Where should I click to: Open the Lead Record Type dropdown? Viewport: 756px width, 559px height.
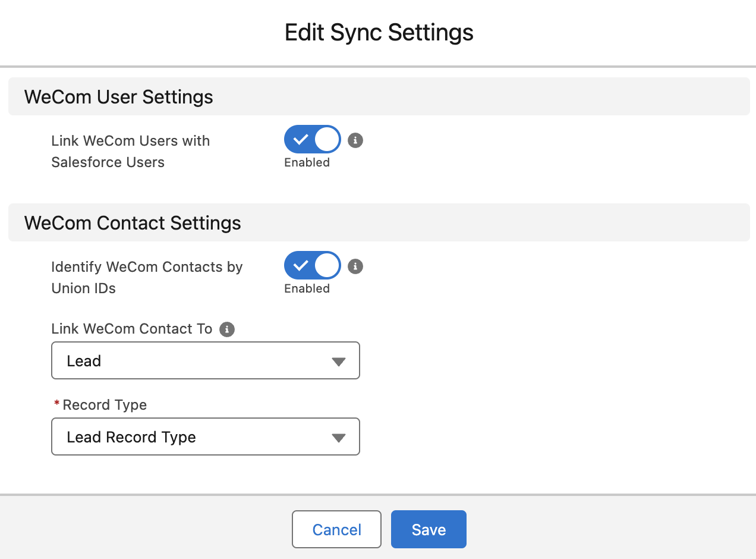pyautogui.click(x=205, y=437)
